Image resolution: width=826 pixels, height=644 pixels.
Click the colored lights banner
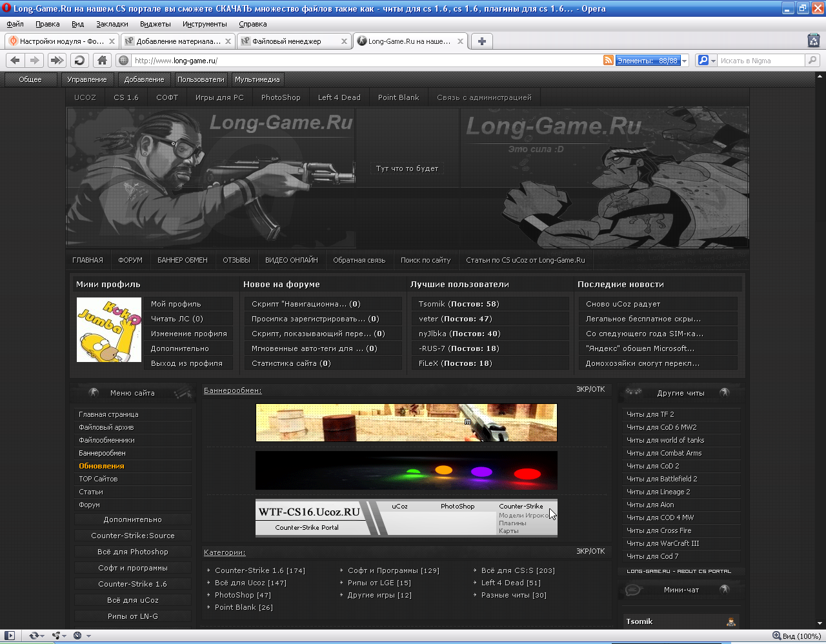point(407,470)
